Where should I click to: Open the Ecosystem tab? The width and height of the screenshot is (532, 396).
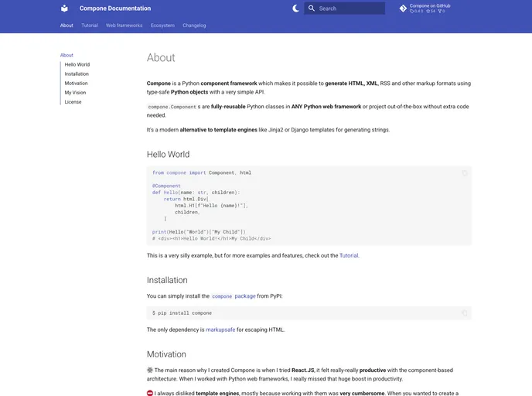162,26
